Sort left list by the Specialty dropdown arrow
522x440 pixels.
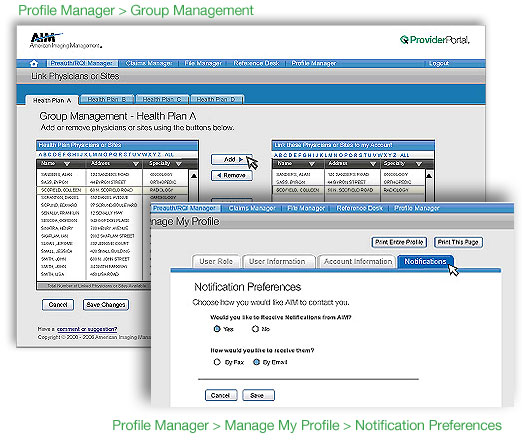coord(179,164)
